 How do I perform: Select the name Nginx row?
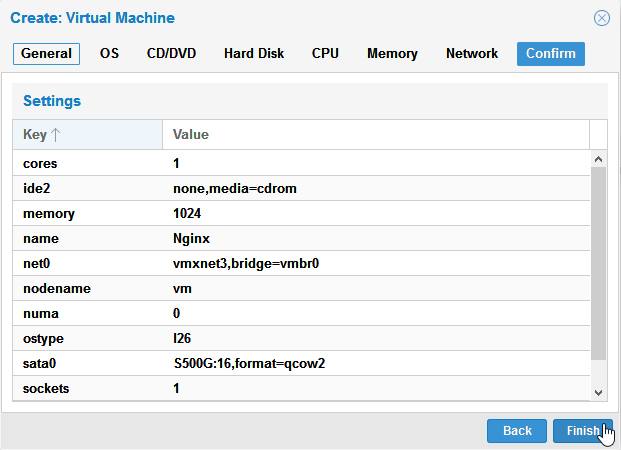301,238
